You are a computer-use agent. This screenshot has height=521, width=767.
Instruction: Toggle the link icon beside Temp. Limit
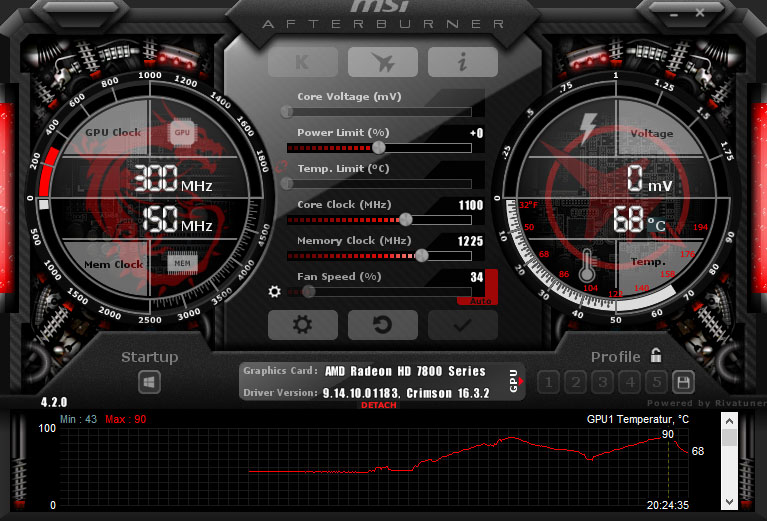pyautogui.click(x=281, y=167)
